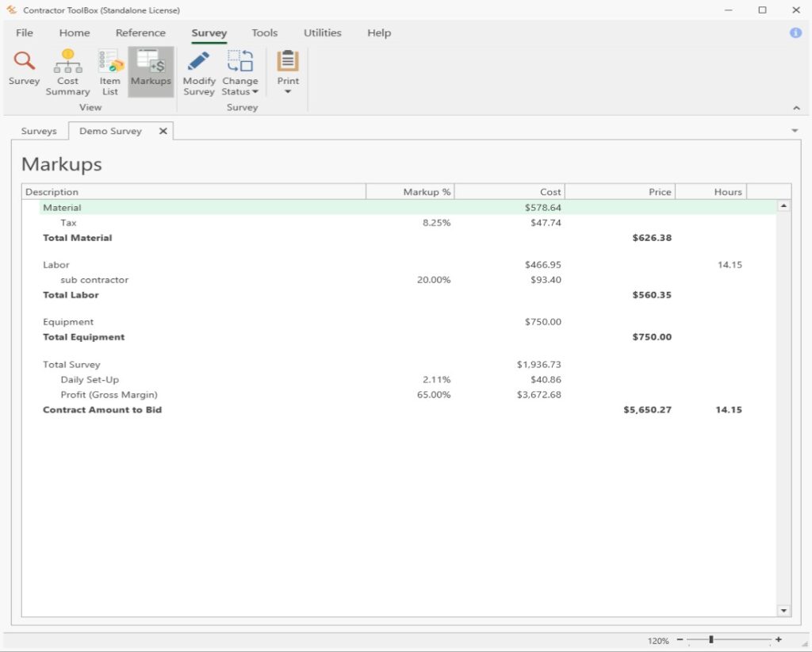Open the Change Status tool

point(240,63)
